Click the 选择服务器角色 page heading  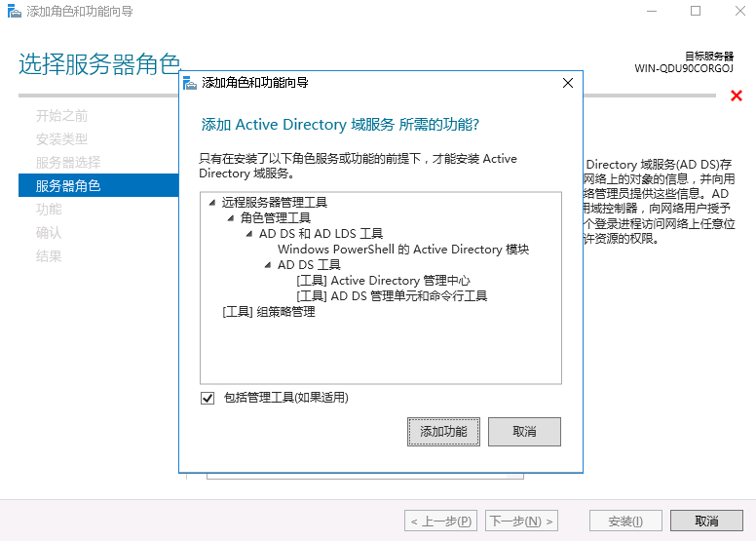pyautogui.click(x=99, y=64)
